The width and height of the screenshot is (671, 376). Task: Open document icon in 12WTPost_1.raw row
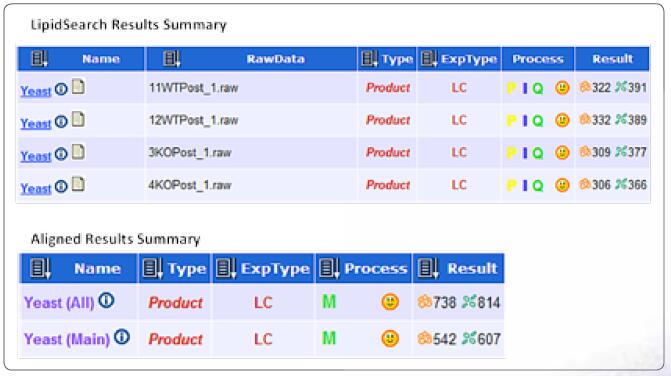(78, 120)
